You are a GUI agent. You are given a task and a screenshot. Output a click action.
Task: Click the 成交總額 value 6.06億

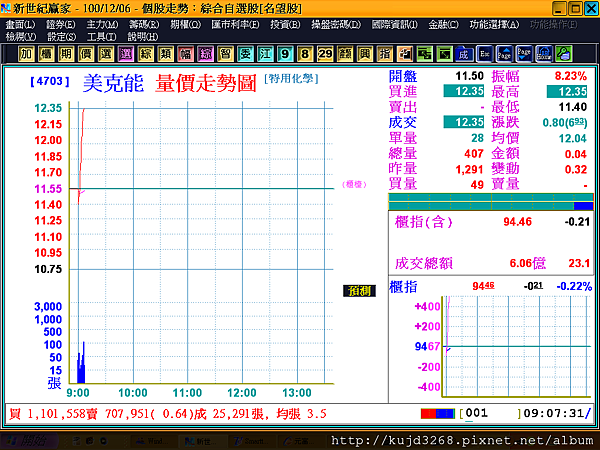pos(527,263)
